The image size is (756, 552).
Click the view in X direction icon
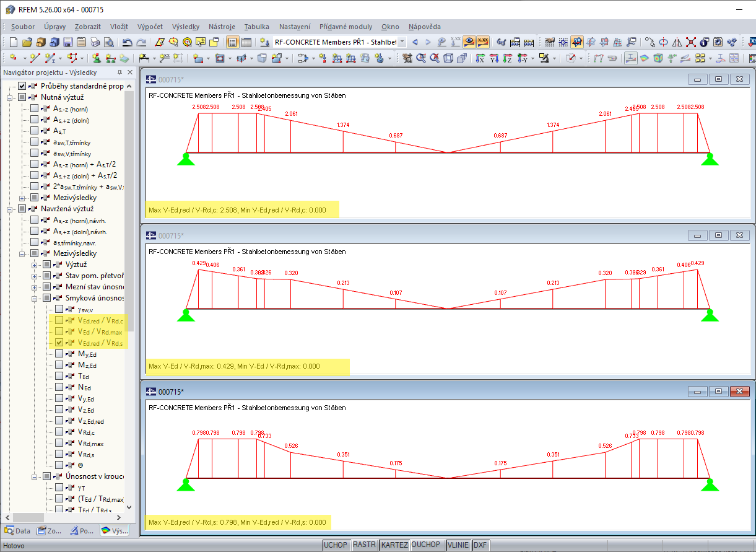480,58
